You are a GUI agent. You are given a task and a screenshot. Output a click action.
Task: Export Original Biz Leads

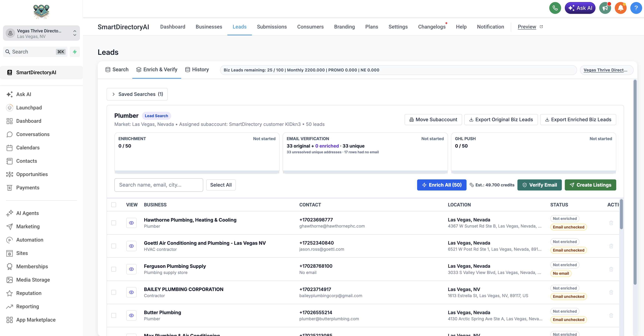[501, 120]
